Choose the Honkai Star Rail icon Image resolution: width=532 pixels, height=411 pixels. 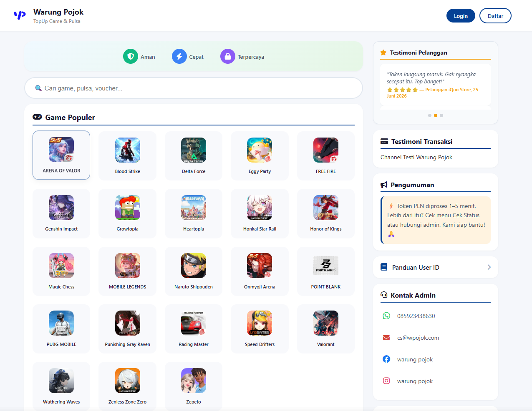pyautogui.click(x=260, y=208)
